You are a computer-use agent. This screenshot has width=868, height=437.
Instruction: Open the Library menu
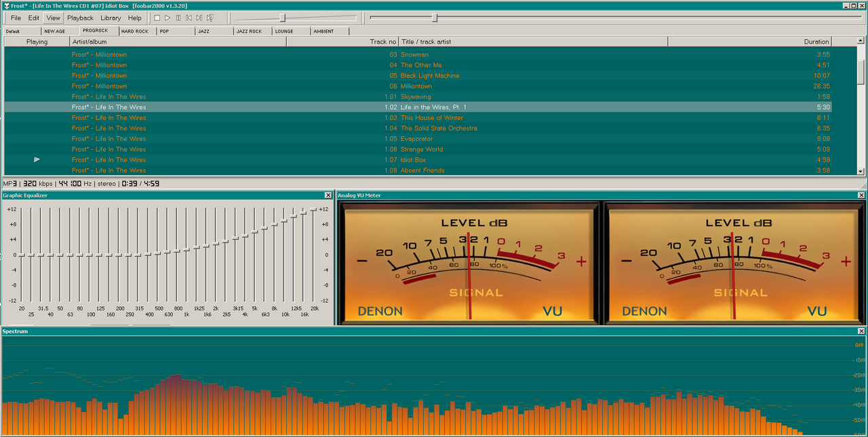tap(111, 18)
